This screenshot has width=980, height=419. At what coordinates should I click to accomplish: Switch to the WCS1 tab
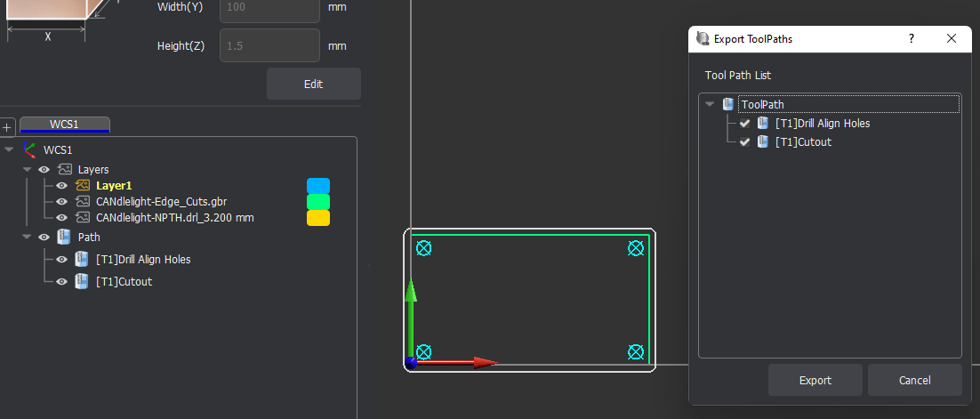(65, 125)
